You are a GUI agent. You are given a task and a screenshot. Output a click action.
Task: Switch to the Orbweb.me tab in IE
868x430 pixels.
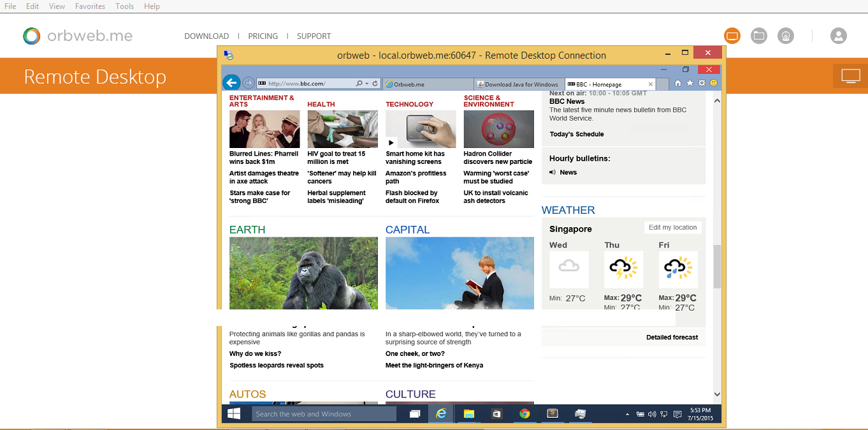[x=428, y=84]
